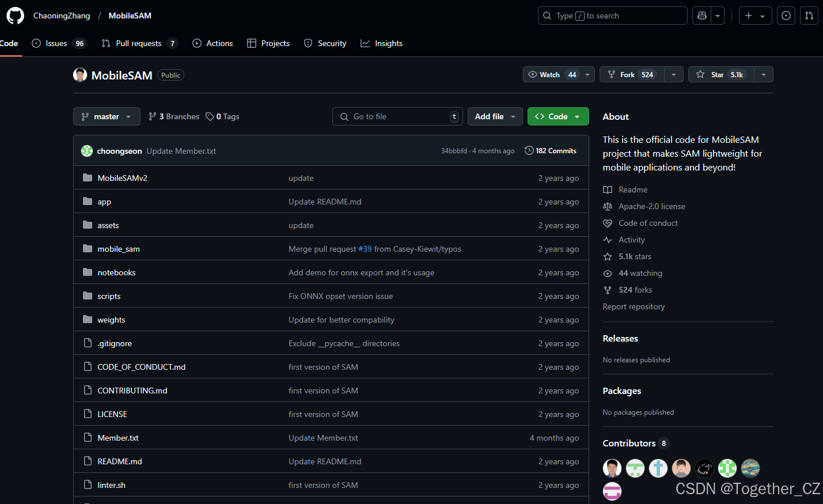The width and height of the screenshot is (823, 504).
Task: Open the master branch selector
Action: [x=107, y=116]
